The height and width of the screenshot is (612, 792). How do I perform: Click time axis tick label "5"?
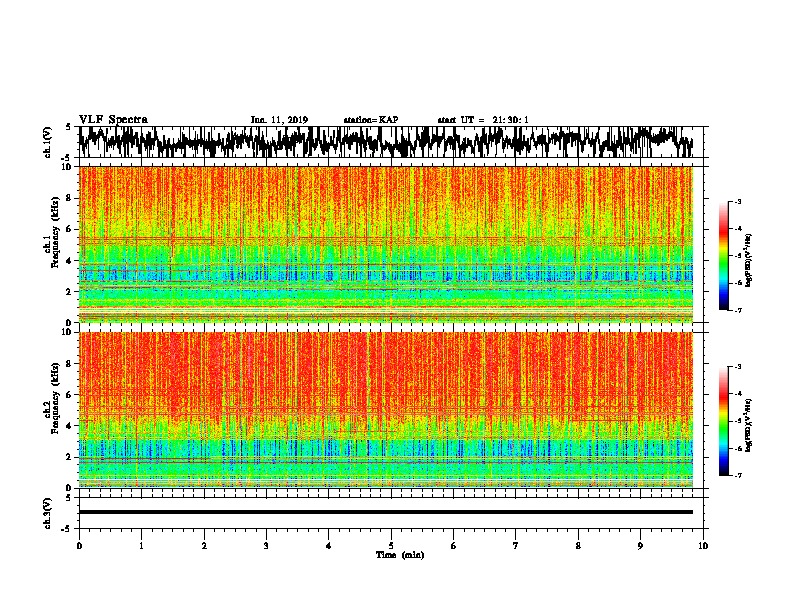tap(391, 546)
